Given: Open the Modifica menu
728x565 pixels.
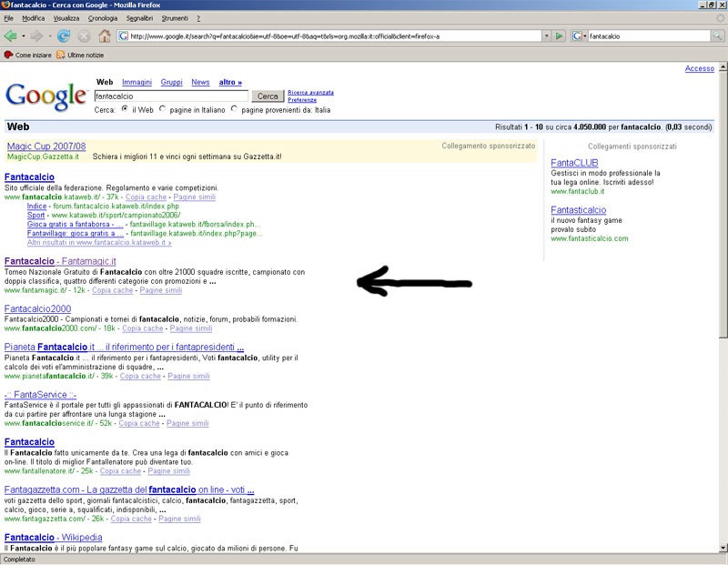Looking at the screenshot, I should point(34,18).
